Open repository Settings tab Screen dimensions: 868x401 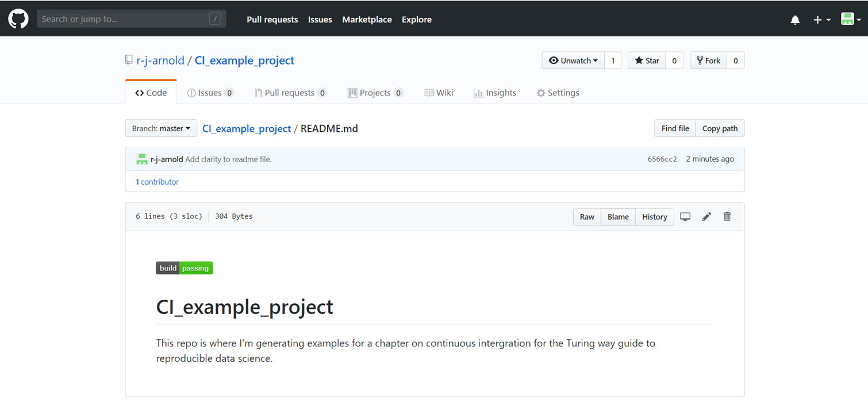tap(558, 93)
